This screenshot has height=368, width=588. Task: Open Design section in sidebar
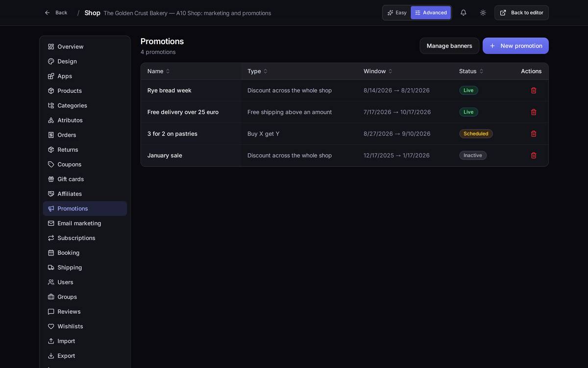coord(85,61)
